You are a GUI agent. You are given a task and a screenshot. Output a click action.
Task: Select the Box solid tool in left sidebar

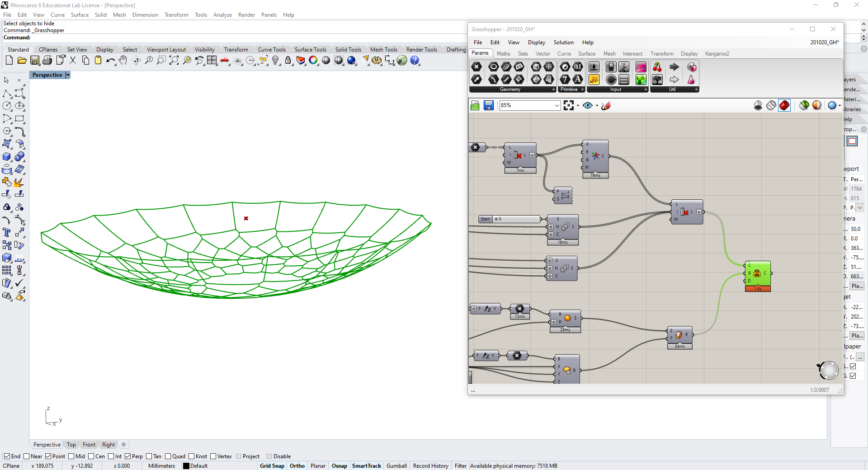(7, 157)
